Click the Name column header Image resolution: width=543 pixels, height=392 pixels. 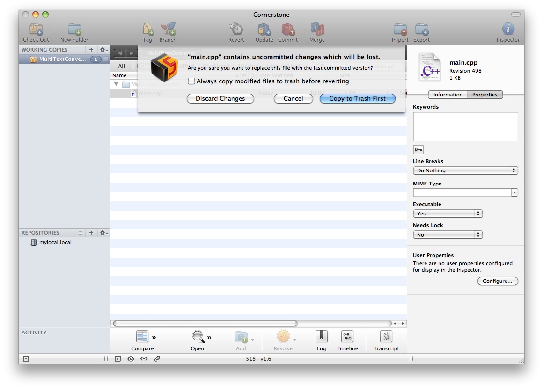(119, 75)
